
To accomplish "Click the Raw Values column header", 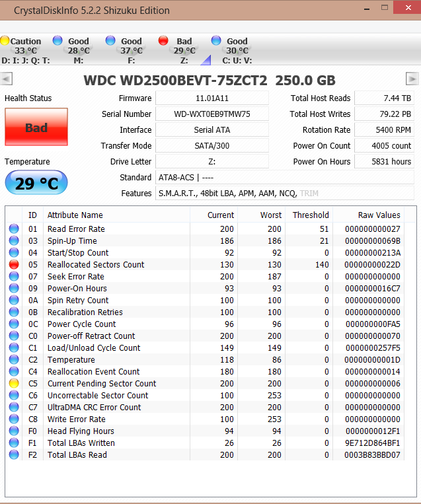I will pos(369,215).
